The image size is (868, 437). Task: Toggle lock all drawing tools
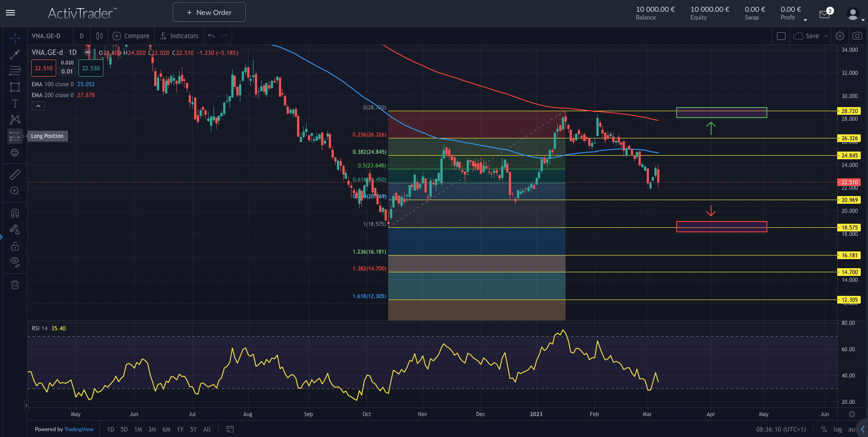15,246
